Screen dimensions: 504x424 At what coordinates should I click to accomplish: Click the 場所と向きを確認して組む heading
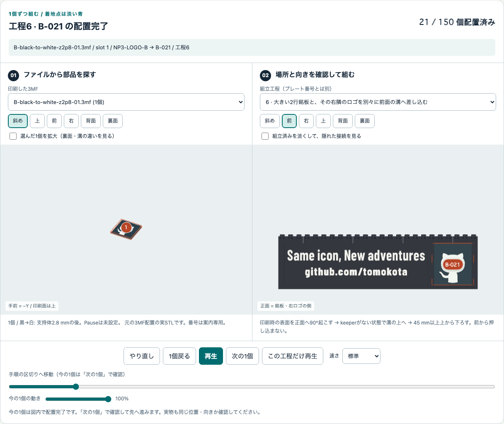pyautogui.click(x=315, y=75)
